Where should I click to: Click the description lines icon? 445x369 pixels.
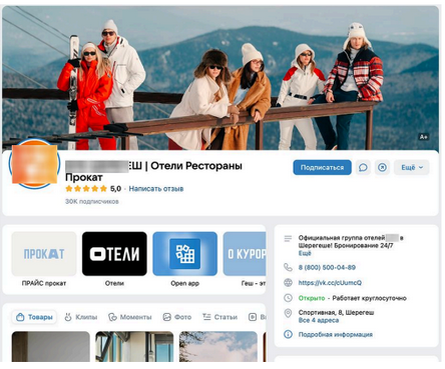point(288,238)
